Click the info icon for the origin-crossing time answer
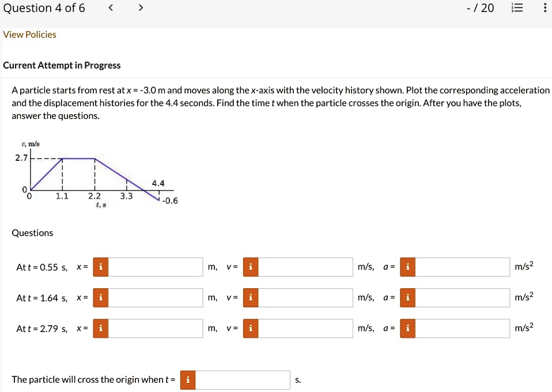 pos(187,379)
